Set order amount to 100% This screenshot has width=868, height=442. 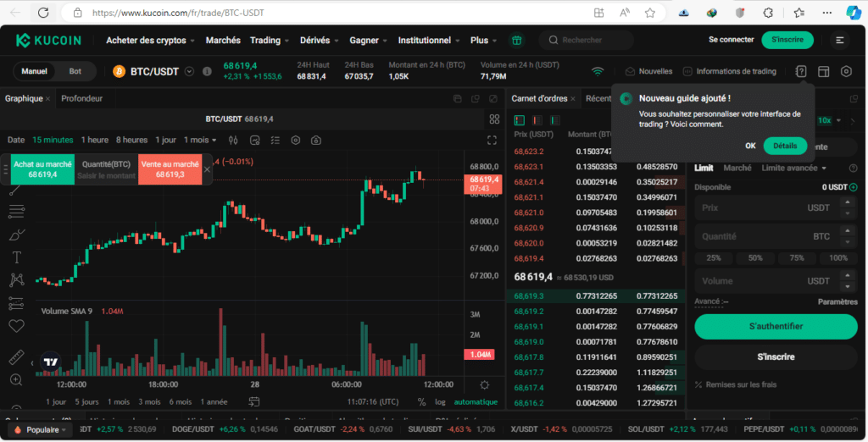[x=838, y=257]
